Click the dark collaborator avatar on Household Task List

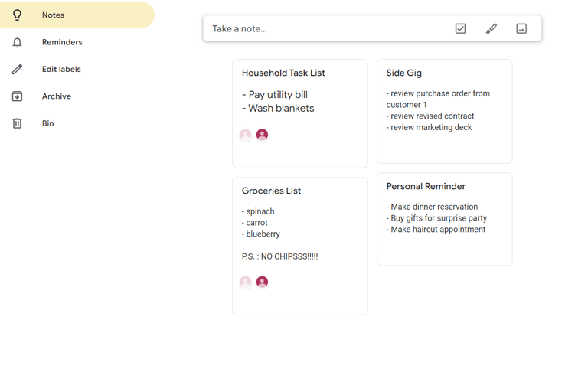point(262,135)
